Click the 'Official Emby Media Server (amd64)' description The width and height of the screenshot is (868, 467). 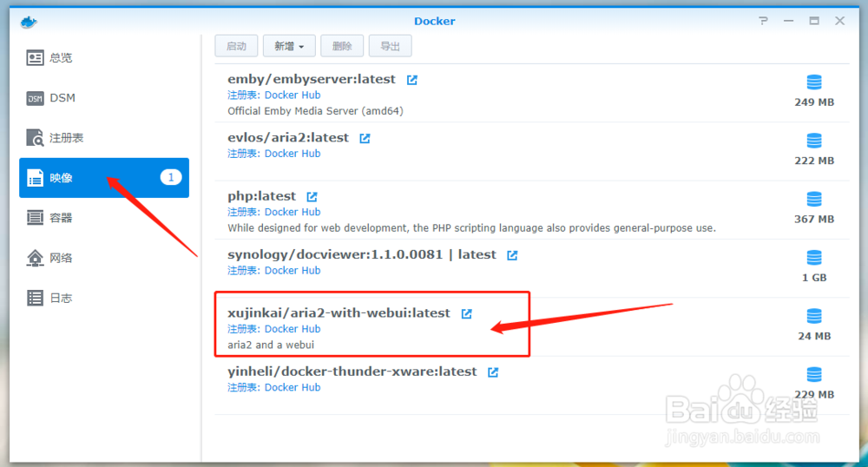[x=316, y=111]
